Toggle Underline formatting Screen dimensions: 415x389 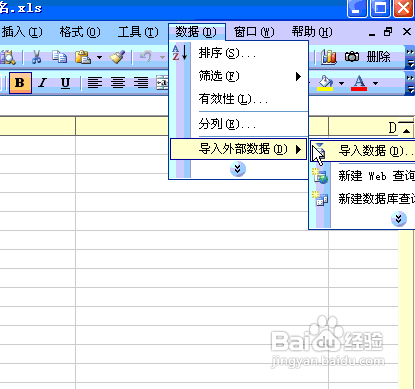[x=65, y=83]
